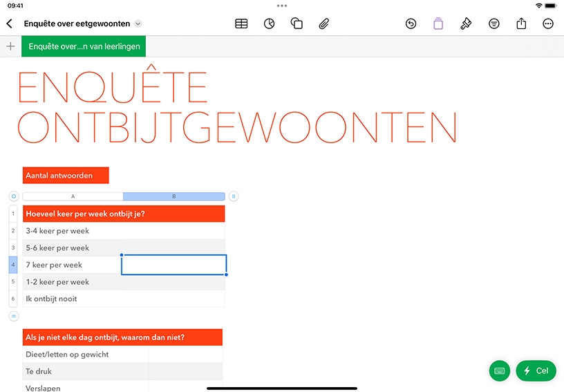The image size is (564, 392).
Task: Select row 4 header number
Action: (x=13, y=265)
